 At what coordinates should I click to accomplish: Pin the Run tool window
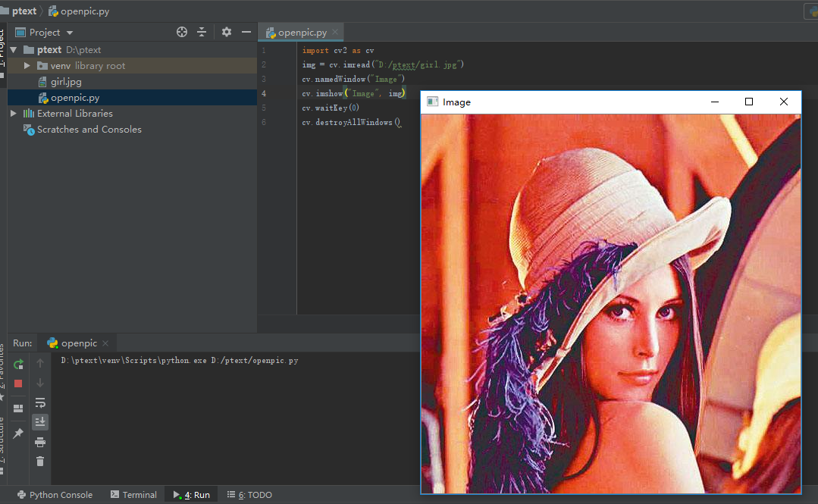coord(17,433)
